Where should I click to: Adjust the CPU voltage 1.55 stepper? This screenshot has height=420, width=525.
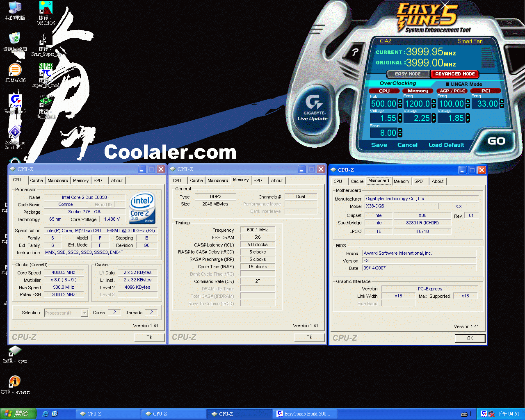pyautogui.click(x=400, y=118)
